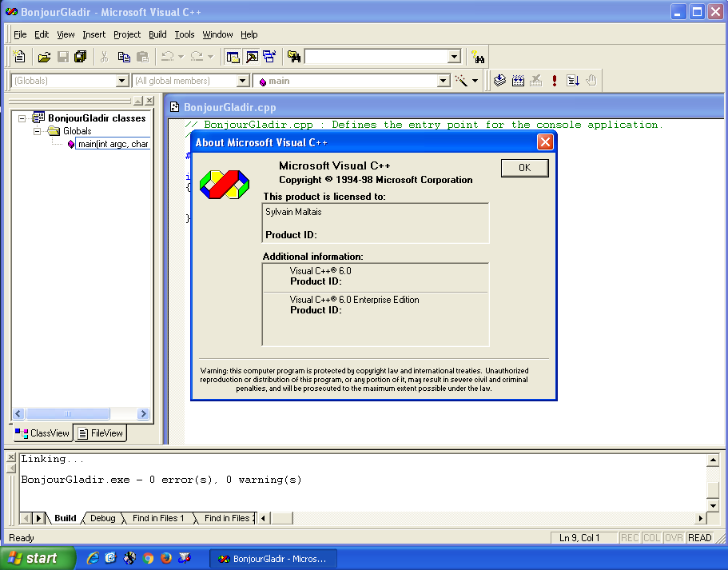This screenshot has width=728, height=570.
Task: Open the Window List icon
Action: click(269, 57)
